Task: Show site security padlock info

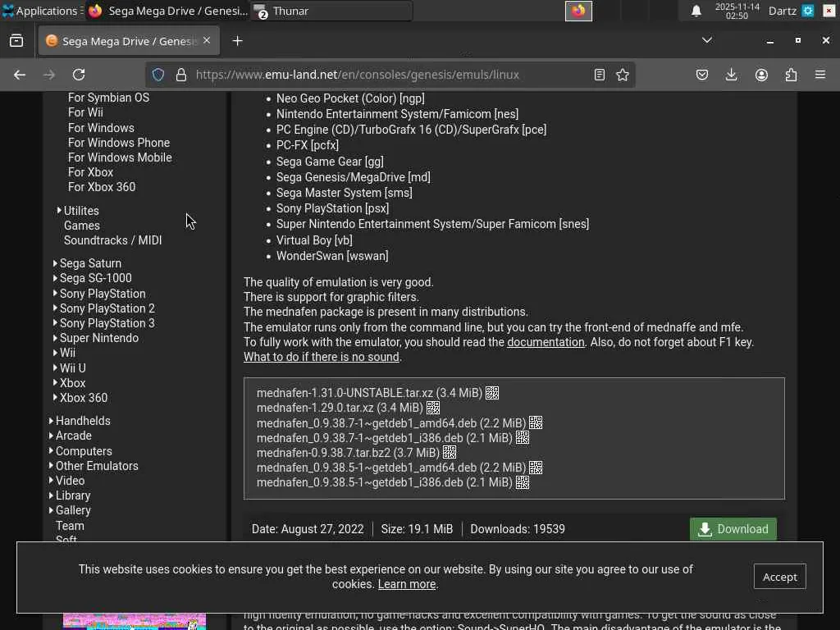Action: click(x=181, y=75)
